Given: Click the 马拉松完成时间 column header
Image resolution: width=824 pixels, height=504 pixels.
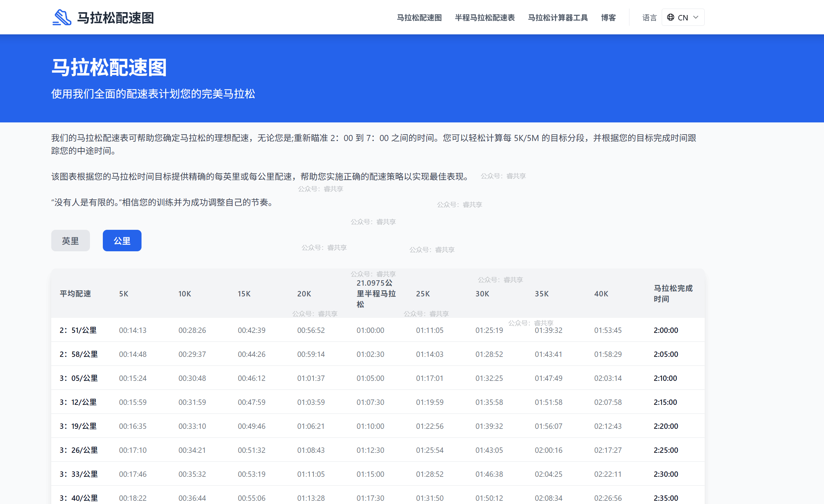Looking at the screenshot, I should 673,294.
